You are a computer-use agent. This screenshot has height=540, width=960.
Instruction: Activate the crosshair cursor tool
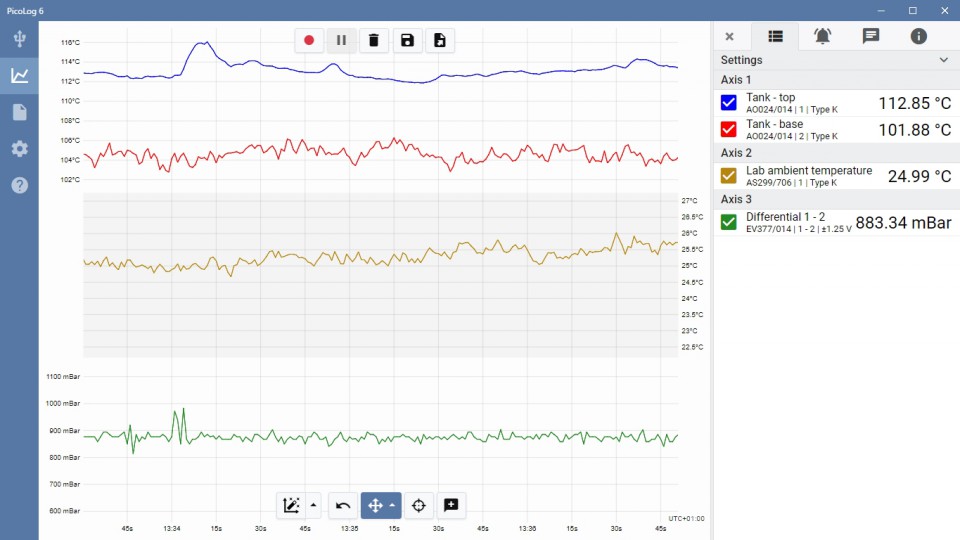(x=419, y=505)
